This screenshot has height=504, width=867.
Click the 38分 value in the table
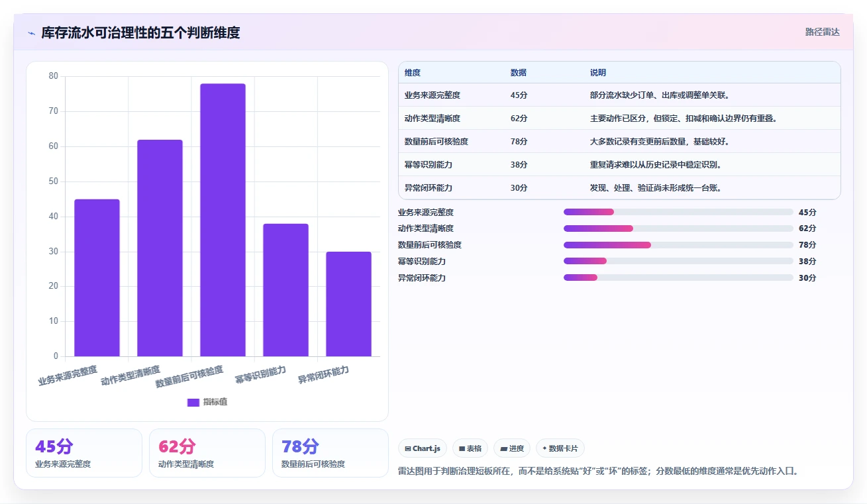(519, 165)
